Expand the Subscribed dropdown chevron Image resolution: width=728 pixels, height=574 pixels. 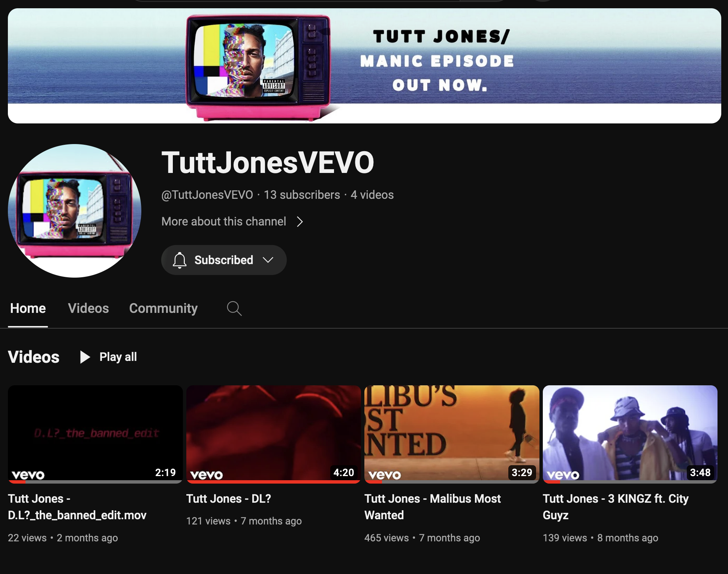[268, 260]
